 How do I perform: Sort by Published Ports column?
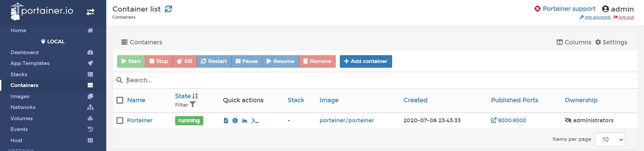point(514,100)
